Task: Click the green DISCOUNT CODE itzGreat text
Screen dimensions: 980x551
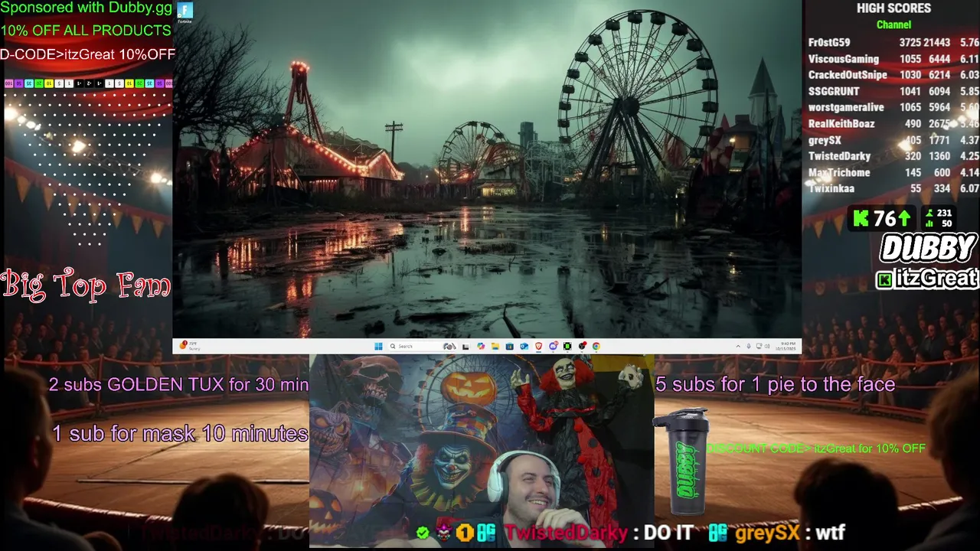Action: click(x=816, y=448)
